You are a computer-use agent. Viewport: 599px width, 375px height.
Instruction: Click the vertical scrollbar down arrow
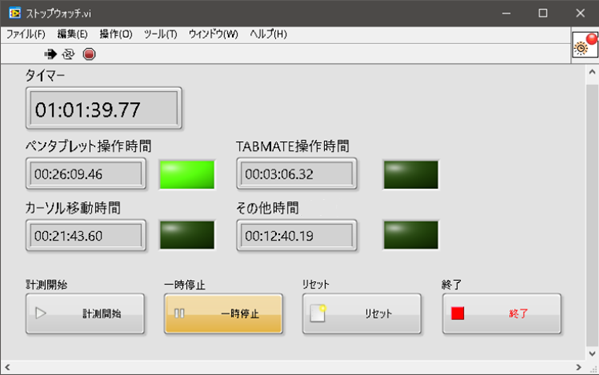[x=592, y=353]
